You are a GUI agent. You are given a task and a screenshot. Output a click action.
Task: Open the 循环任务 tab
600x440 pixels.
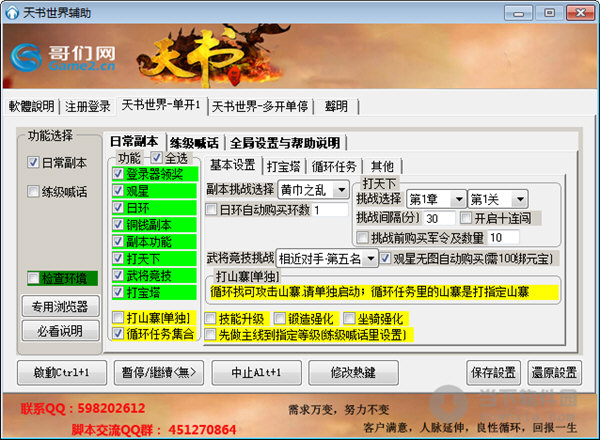click(x=334, y=166)
